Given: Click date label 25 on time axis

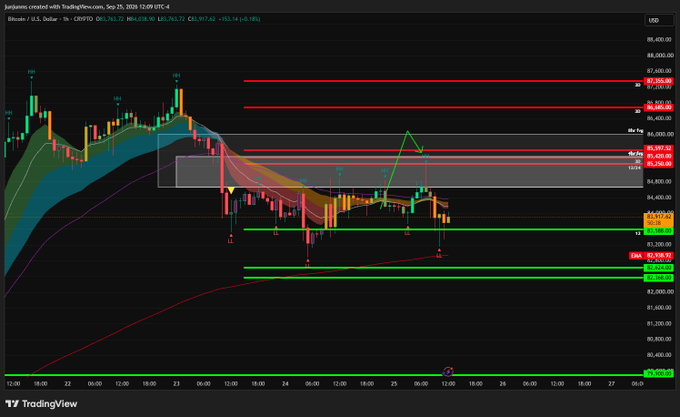Looking at the screenshot, I should click(x=394, y=384).
